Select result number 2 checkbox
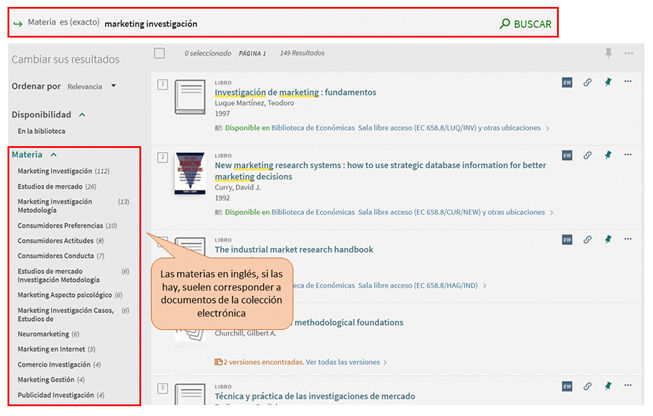This screenshot has height=416, width=653. click(x=162, y=157)
